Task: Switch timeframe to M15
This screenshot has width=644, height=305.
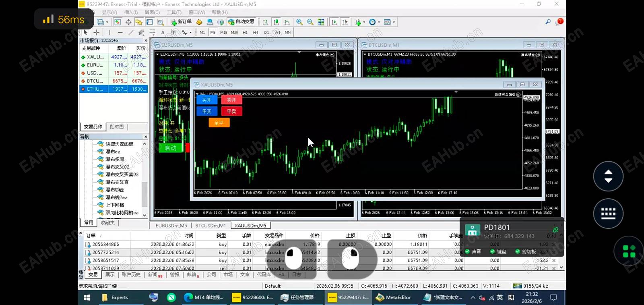Action: tap(223, 32)
